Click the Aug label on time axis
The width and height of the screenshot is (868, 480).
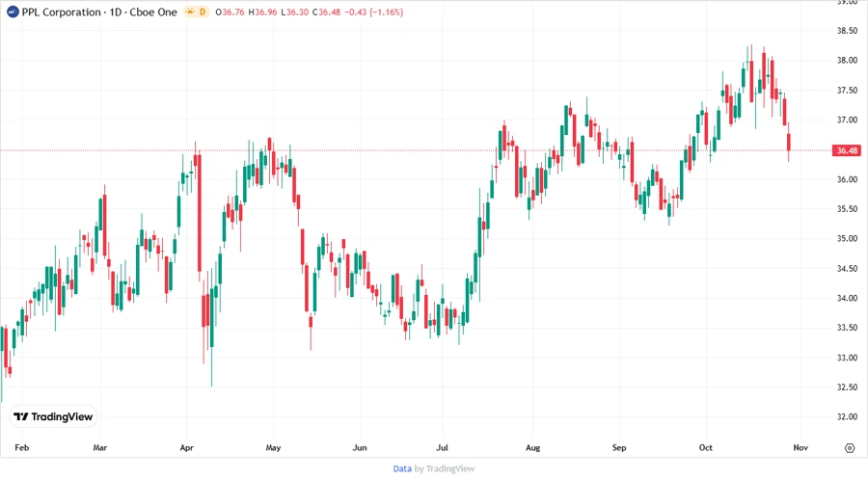(x=532, y=447)
